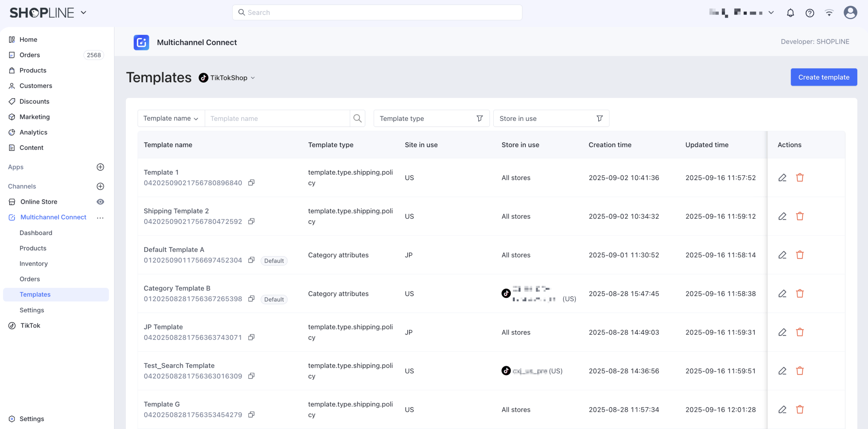Toggle the Online Store eye icon

(x=100, y=202)
